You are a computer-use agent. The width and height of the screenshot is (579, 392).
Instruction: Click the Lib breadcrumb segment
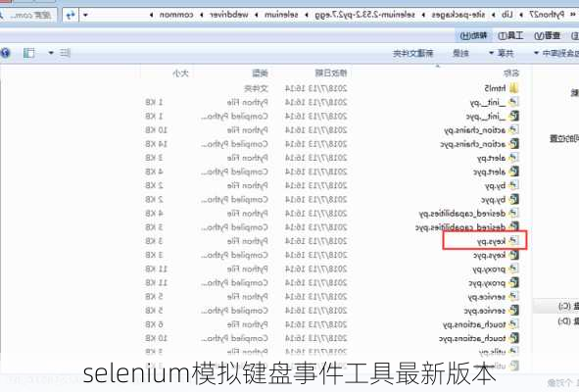(x=507, y=15)
